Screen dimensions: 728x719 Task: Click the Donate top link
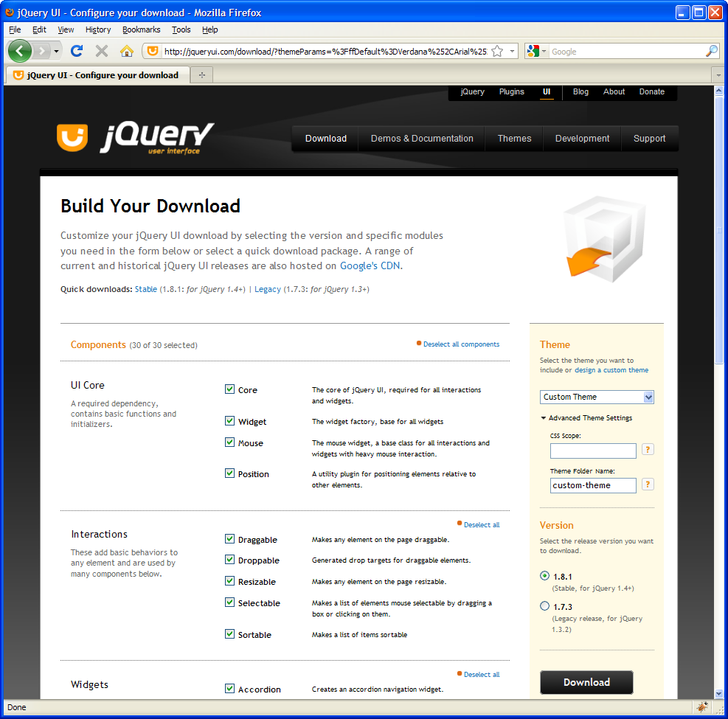(x=651, y=92)
